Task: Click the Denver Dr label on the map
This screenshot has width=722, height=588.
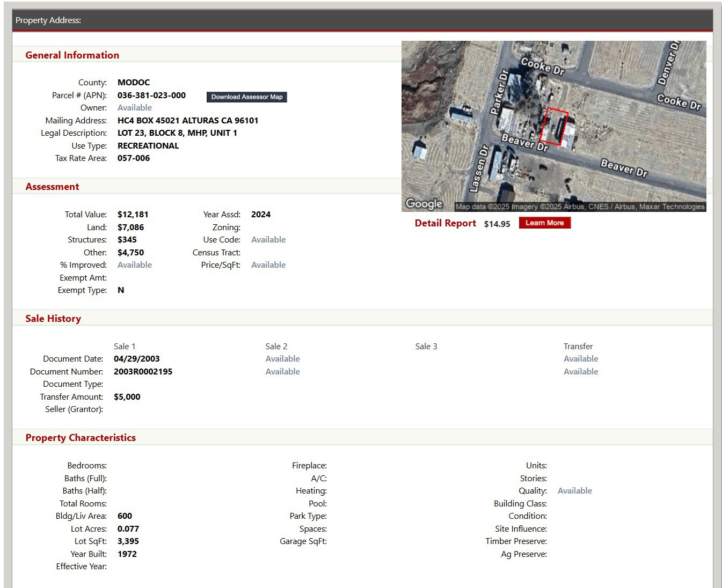Action: 669,63
